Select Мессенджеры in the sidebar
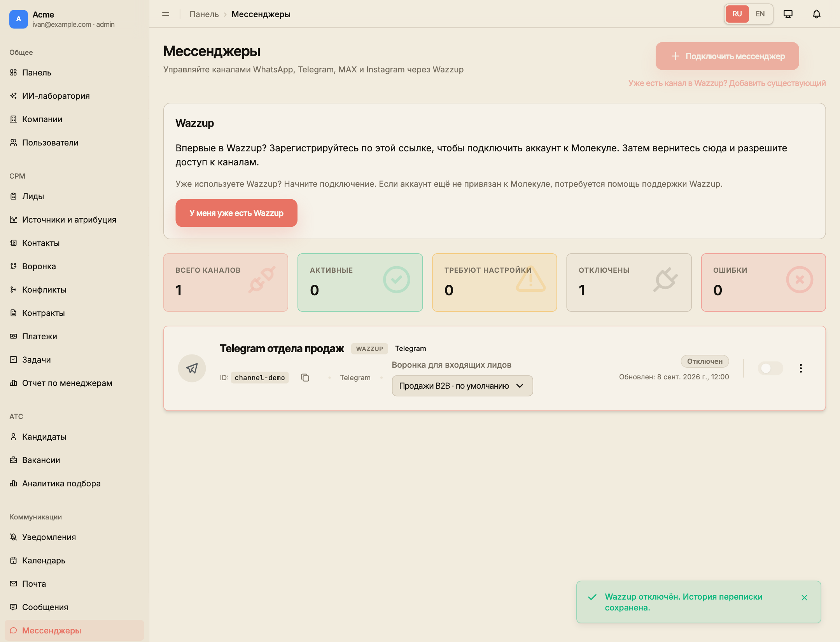The width and height of the screenshot is (840, 642). point(74,630)
